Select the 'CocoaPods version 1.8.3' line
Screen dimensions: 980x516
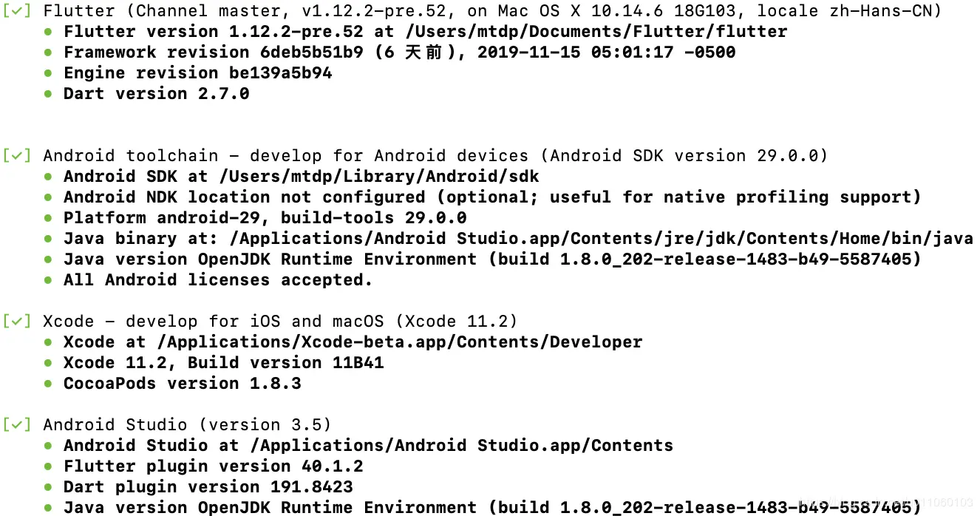183,384
